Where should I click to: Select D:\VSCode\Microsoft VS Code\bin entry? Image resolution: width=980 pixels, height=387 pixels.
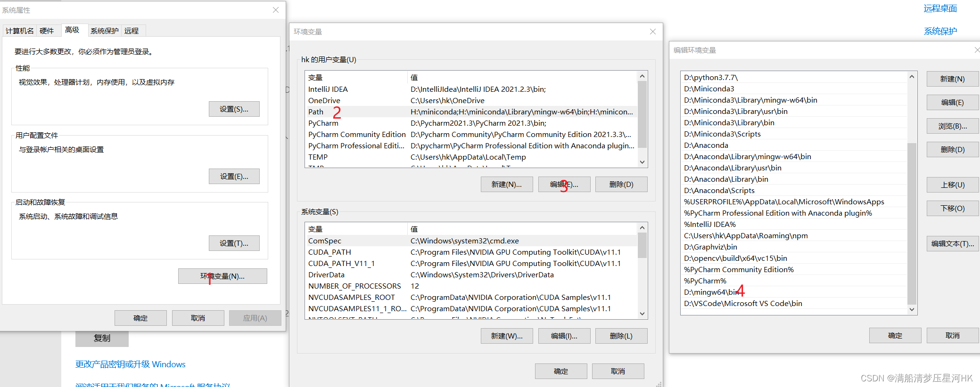click(794, 303)
